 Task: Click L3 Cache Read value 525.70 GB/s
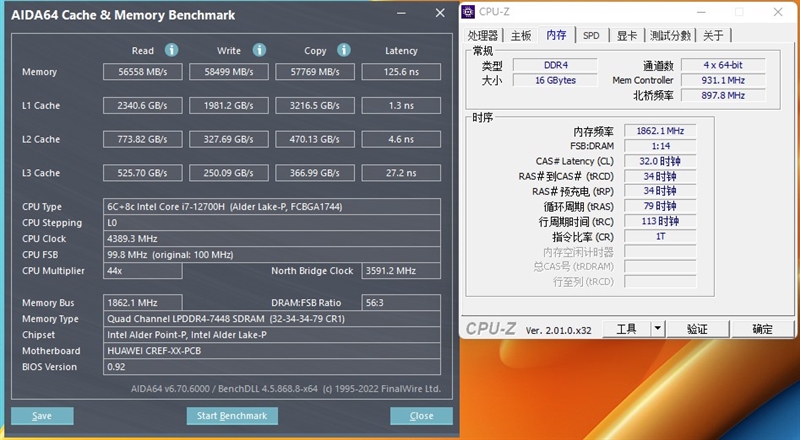coord(143,173)
